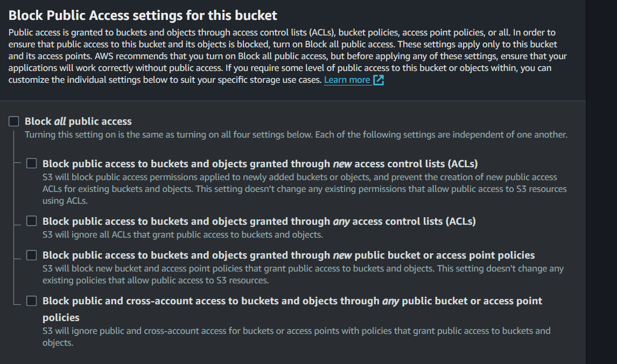This screenshot has width=617, height=364.
Task: Click the label text for blocking any ACLs
Action: 259,221
